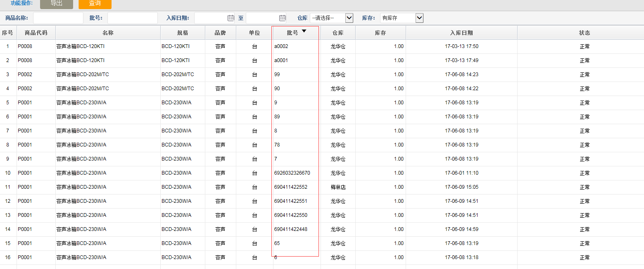
Task: Sort by 状态 column header
Action: 585,33
